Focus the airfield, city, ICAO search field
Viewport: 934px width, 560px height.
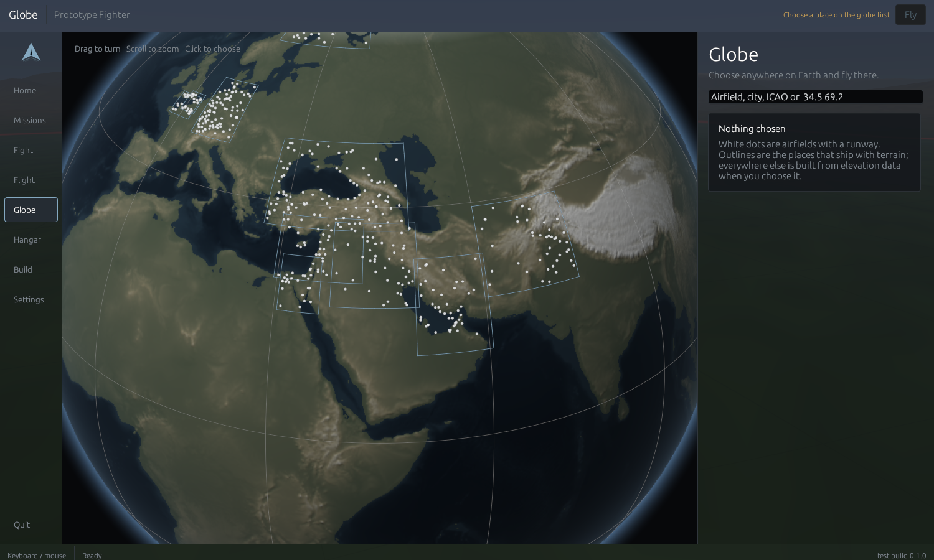coord(816,97)
